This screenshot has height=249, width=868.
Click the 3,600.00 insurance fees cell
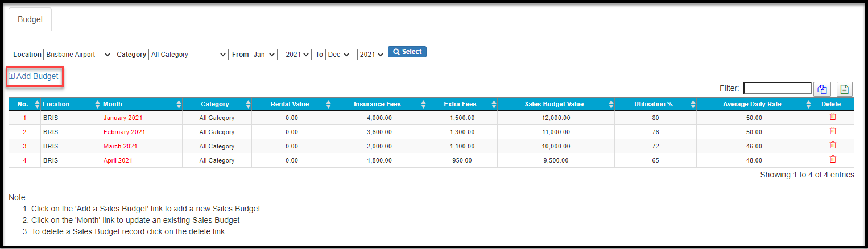379,132
